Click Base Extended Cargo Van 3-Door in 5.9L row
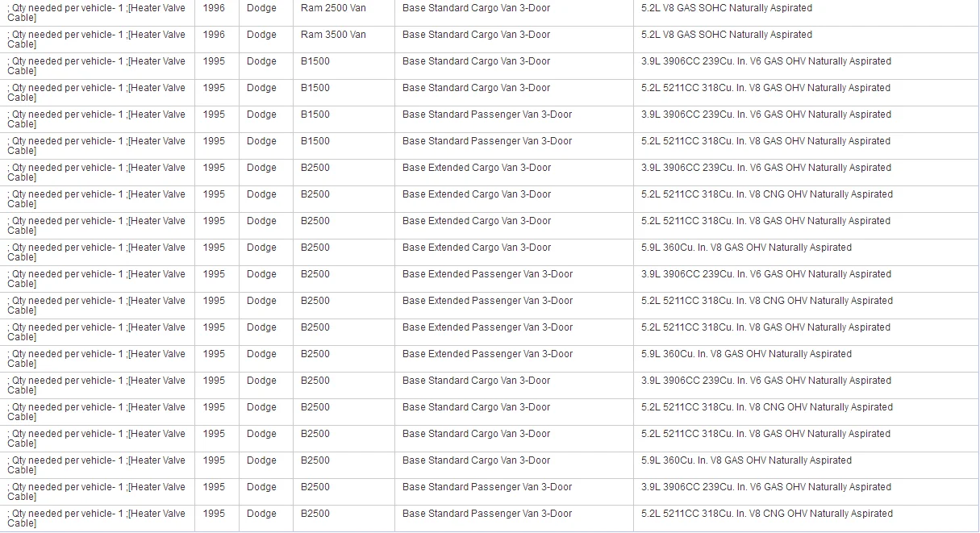Screen dimensions: 980x533 click(x=477, y=248)
